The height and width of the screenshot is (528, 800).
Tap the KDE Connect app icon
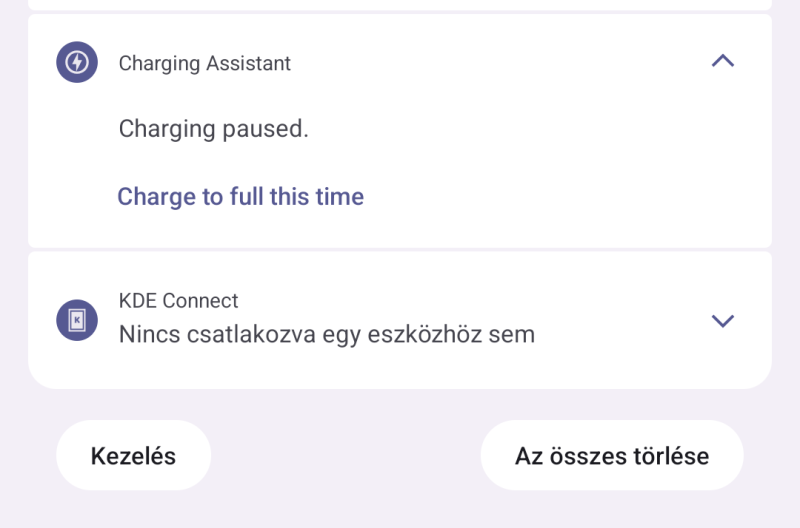point(77,320)
